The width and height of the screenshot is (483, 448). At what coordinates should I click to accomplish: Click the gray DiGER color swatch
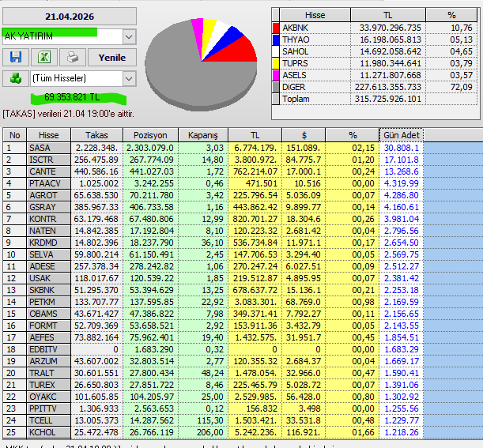276,87
